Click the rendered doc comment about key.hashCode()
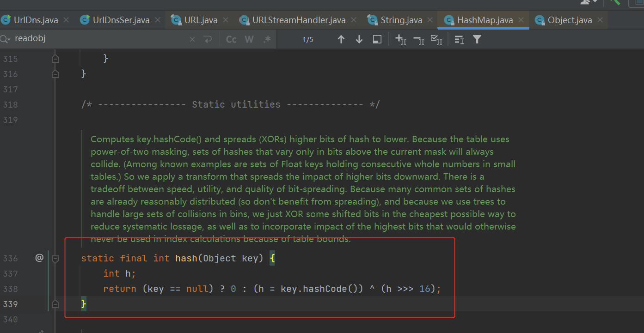 click(x=303, y=189)
